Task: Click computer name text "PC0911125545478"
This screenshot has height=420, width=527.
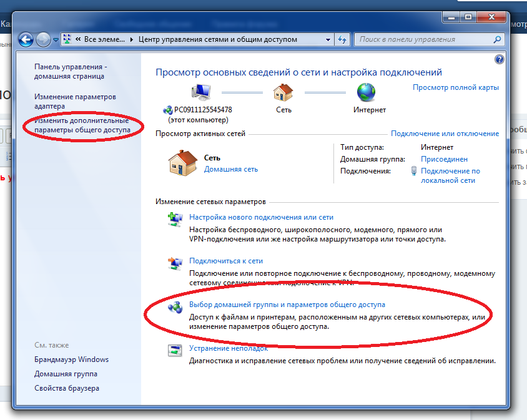Action: (203, 110)
